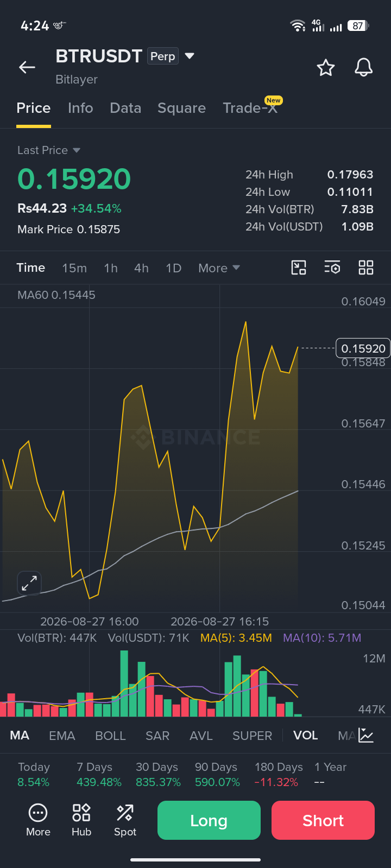
Task: Switch to the Price tab
Action: coord(34,108)
